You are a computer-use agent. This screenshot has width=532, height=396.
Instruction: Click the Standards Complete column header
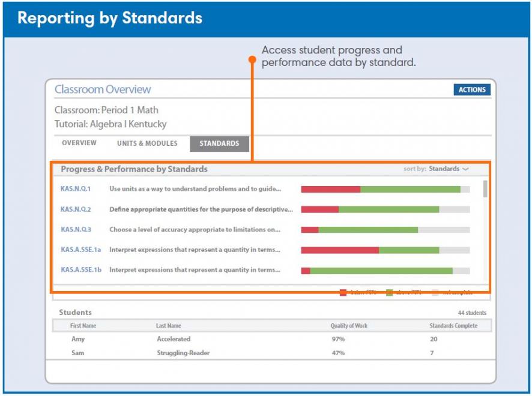coord(453,326)
